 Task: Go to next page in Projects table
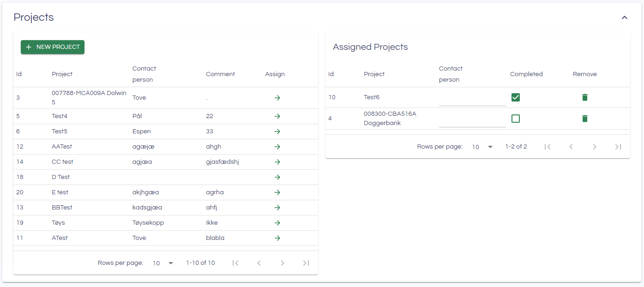click(x=283, y=263)
